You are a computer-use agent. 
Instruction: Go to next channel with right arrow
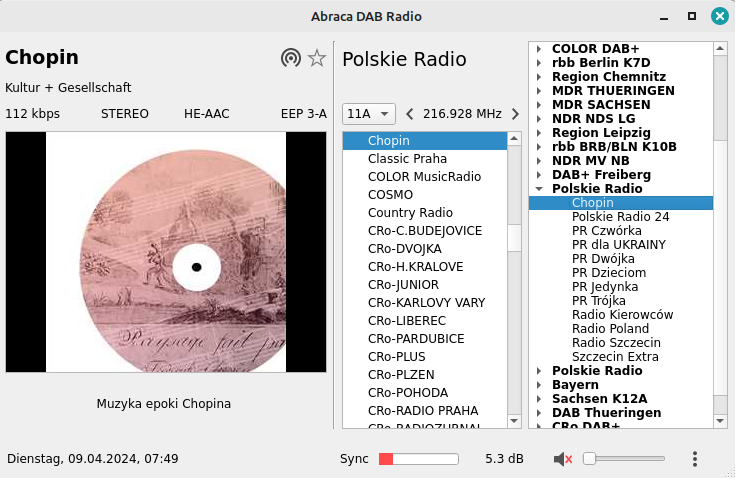[x=515, y=114]
